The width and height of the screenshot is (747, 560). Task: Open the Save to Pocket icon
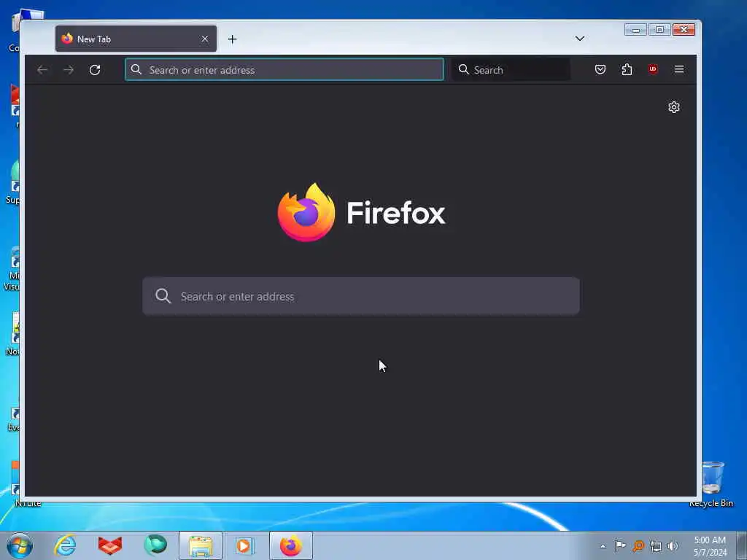click(x=600, y=69)
